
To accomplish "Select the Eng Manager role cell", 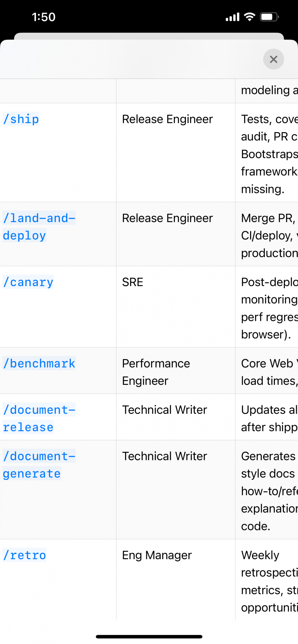I will click(176, 579).
